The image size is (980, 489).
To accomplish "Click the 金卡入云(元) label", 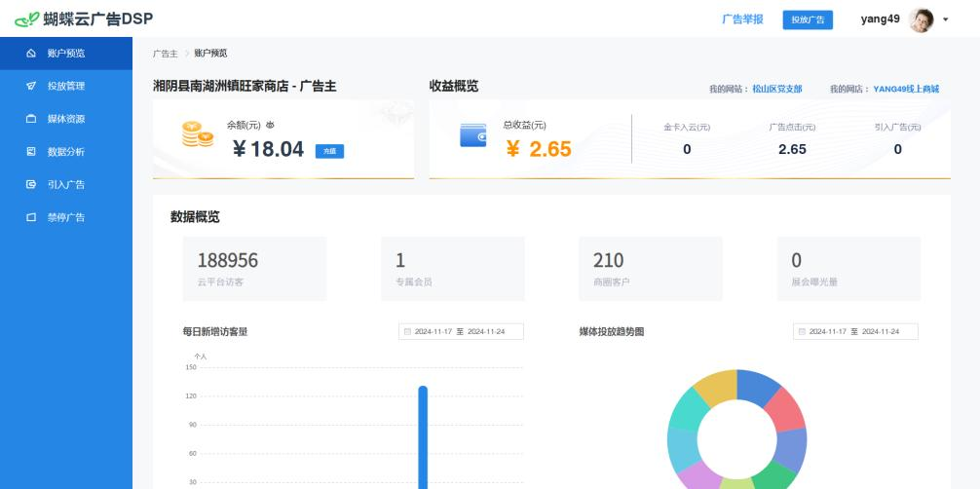I will 687,127.
